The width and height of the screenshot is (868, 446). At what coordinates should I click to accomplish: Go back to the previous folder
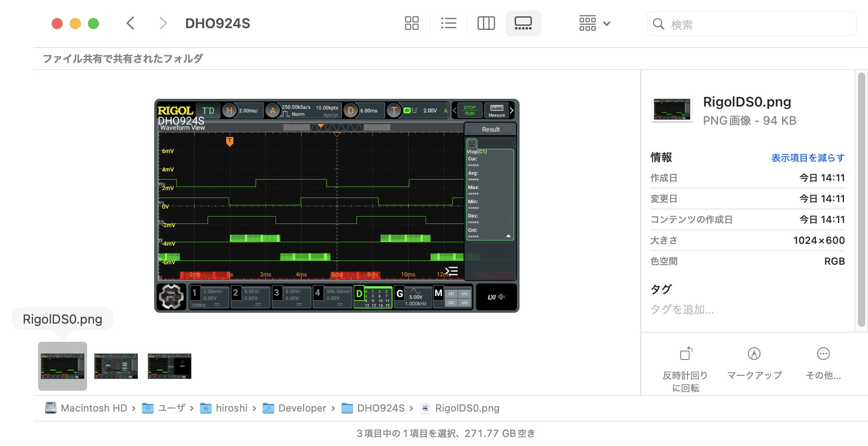click(x=131, y=23)
